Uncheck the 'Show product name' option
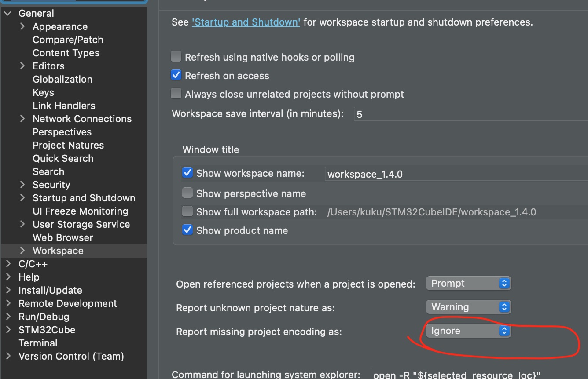588x379 pixels. click(187, 230)
